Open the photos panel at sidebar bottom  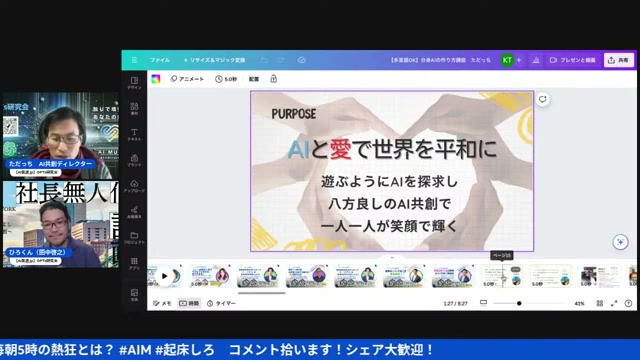click(134, 295)
